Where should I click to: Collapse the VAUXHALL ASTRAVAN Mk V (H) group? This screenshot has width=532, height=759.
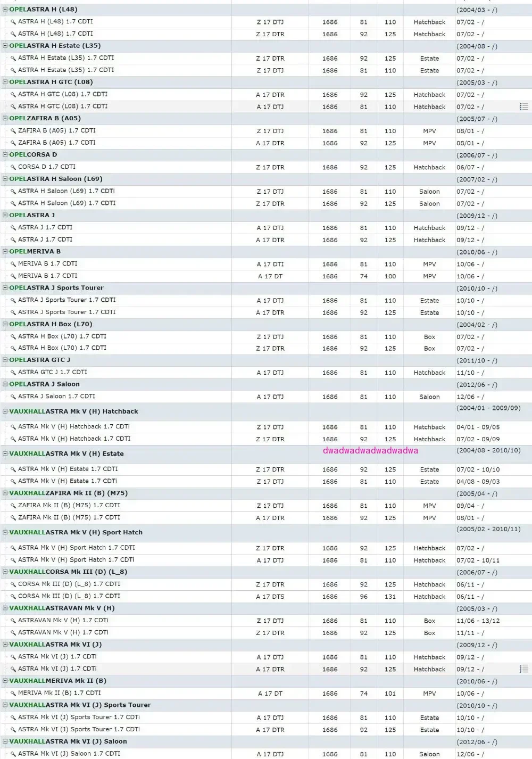click(5, 608)
